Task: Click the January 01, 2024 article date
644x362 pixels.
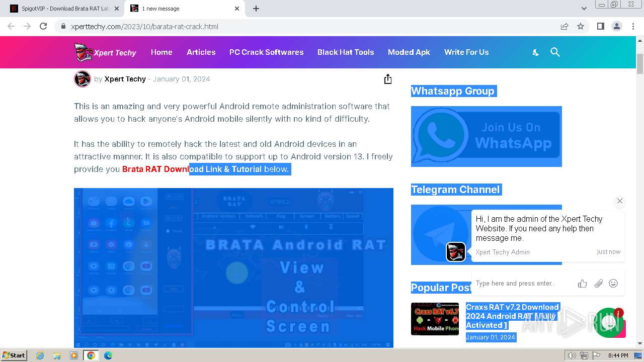Action: [x=182, y=79]
